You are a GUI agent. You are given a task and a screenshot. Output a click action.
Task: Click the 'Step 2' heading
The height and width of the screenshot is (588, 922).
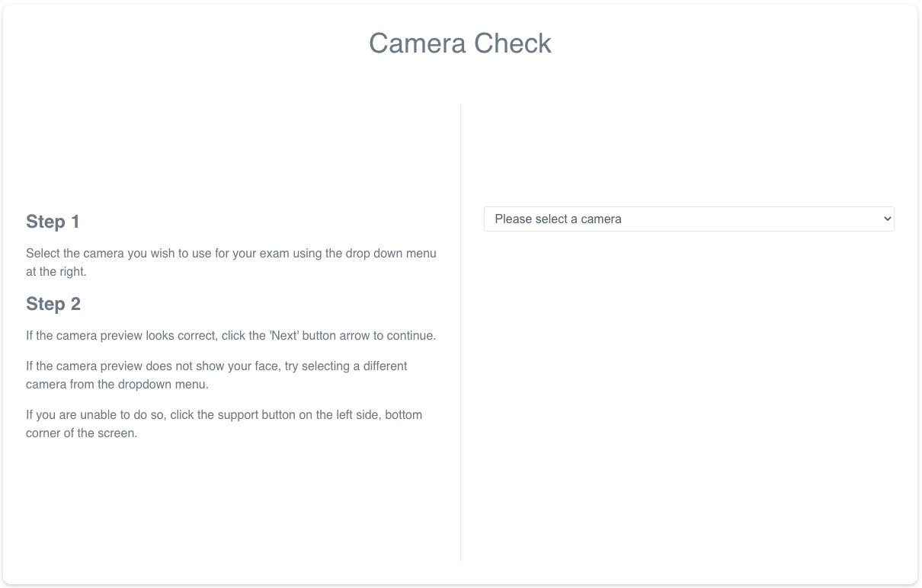click(53, 304)
